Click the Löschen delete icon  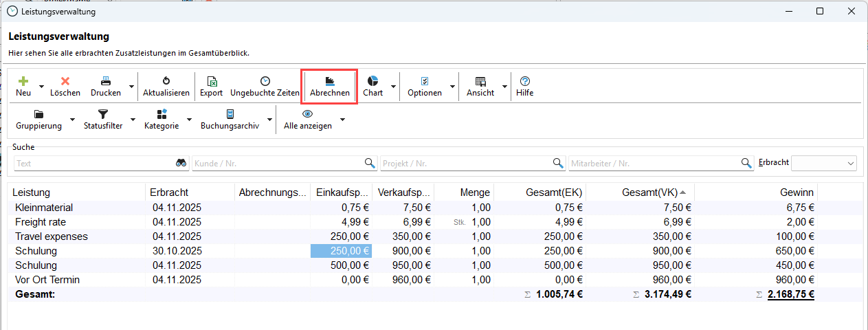click(65, 81)
